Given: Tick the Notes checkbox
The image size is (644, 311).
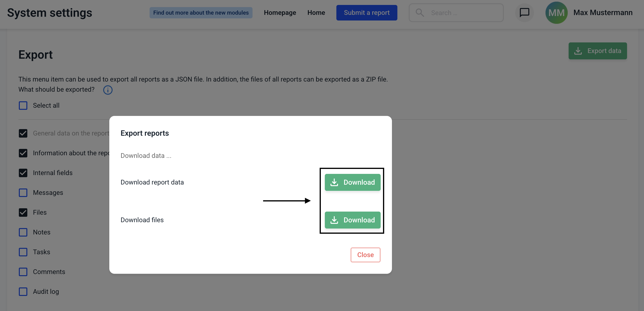Looking at the screenshot, I should click(x=23, y=232).
